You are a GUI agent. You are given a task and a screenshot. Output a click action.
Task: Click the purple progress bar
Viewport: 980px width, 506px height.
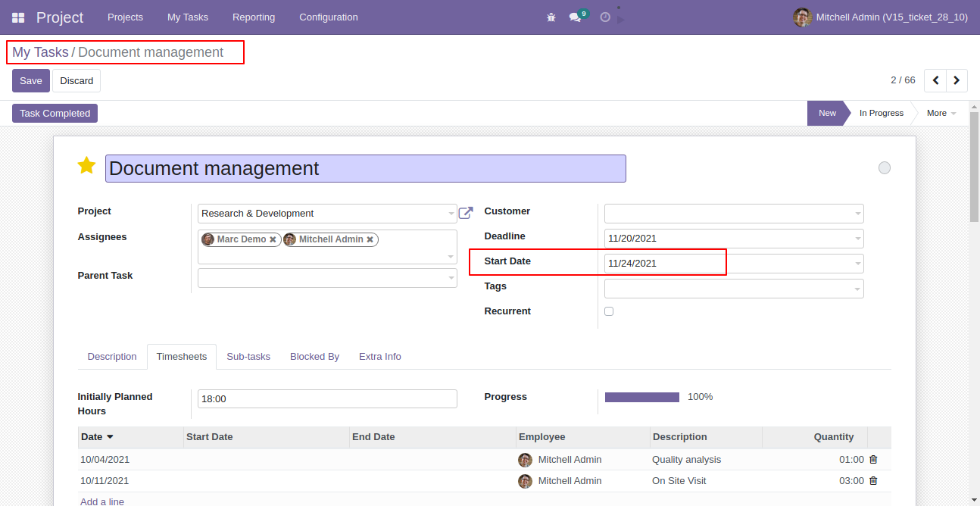pyautogui.click(x=642, y=397)
